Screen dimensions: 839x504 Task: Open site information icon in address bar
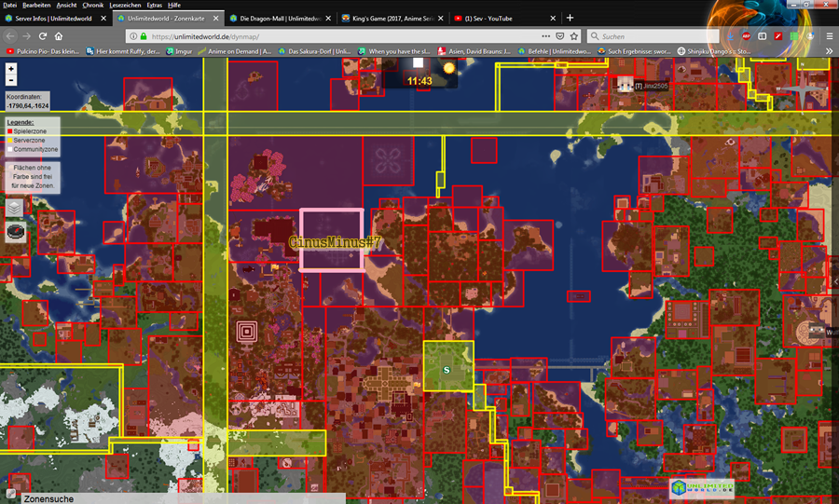click(133, 36)
